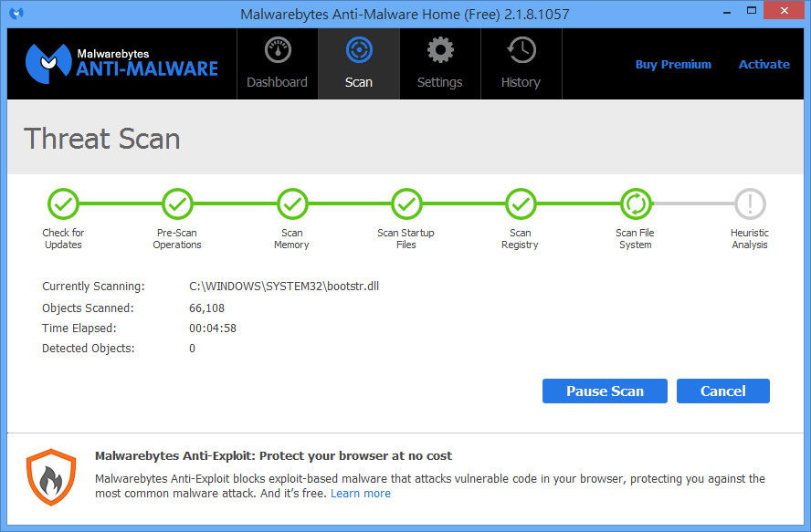Pause the running scan
This screenshot has width=811, height=532.
coord(605,391)
